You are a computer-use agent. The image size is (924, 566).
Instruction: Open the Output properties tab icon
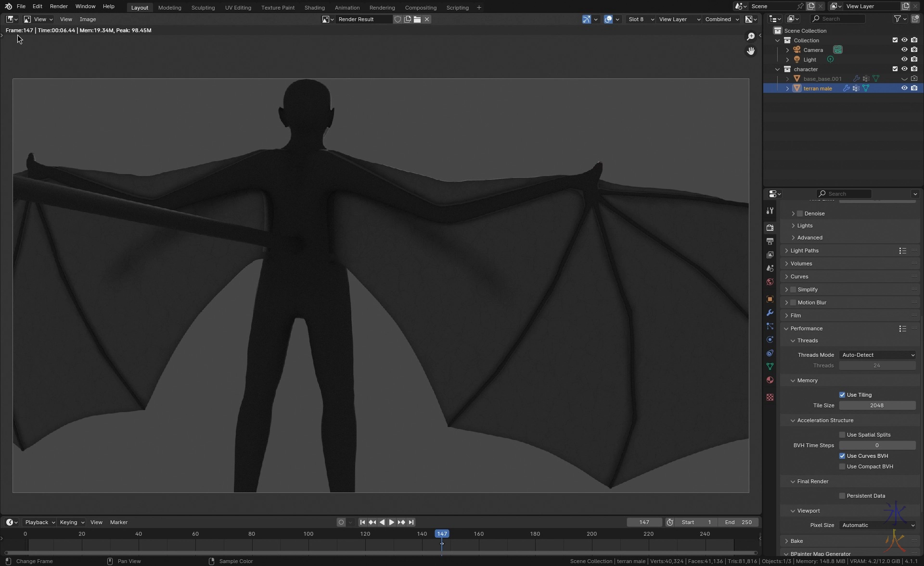[x=770, y=241]
